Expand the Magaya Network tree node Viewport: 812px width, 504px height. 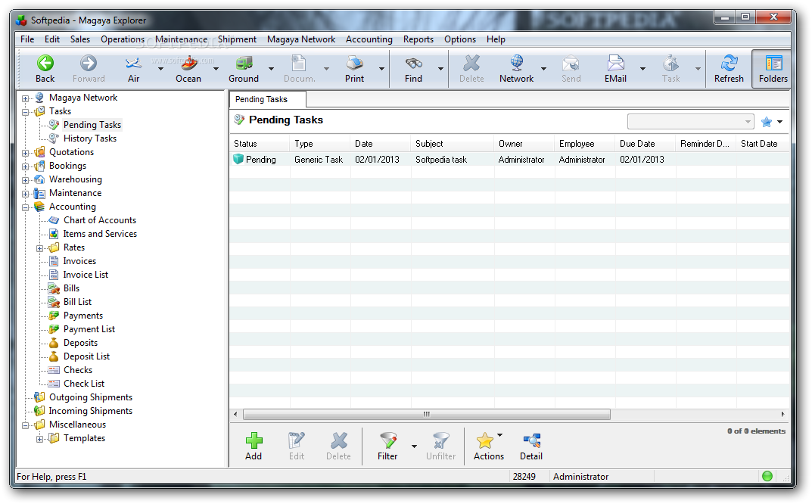26,98
